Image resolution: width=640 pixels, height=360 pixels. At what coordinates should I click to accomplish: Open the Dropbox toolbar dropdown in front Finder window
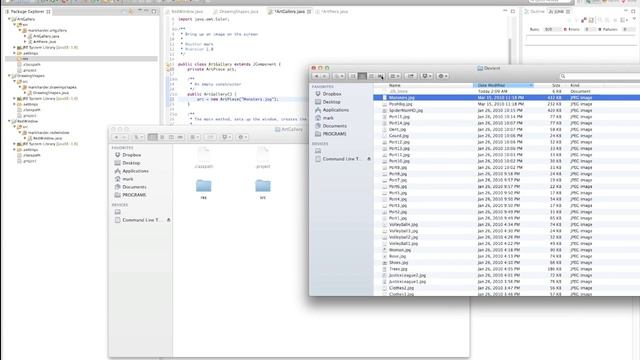[x=427, y=76]
